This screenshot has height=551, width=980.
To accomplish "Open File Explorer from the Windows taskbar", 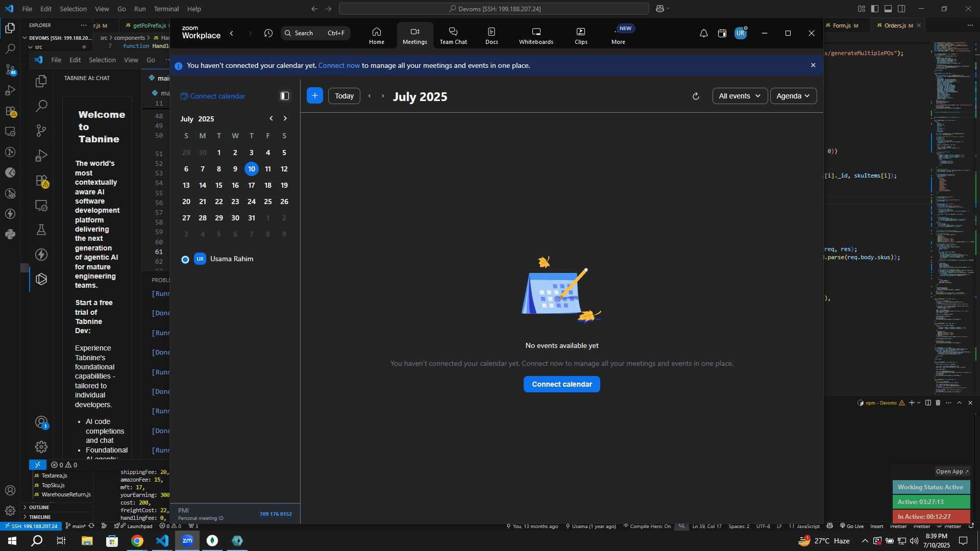I will 87,541.
